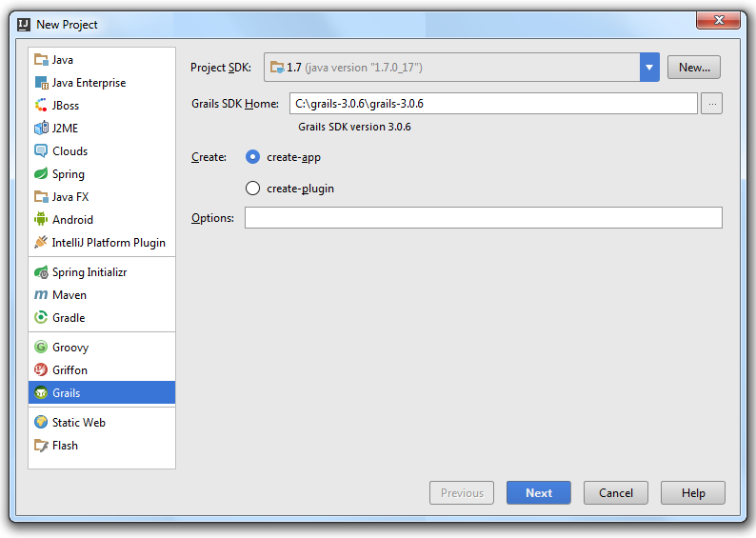The width and height of the screenshot is (756, 538).
Task: Click the Java Enterprise icon
Action: tap(41, 83)
